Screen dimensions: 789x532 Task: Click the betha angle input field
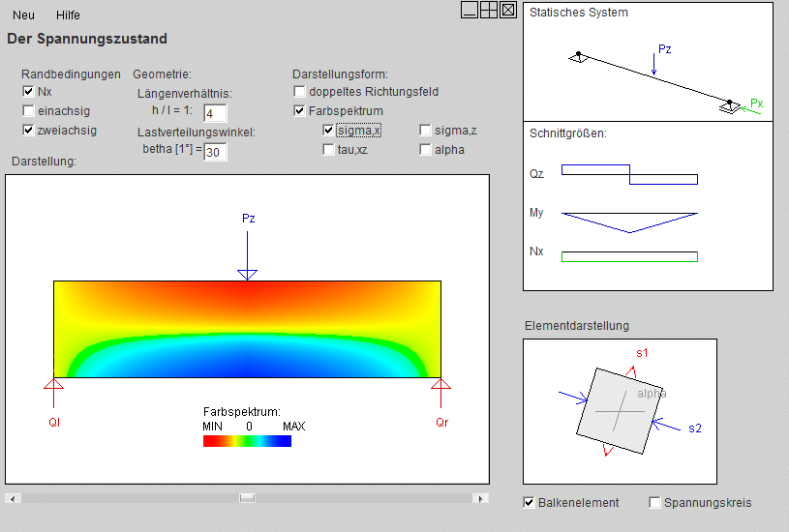[215, 152]
